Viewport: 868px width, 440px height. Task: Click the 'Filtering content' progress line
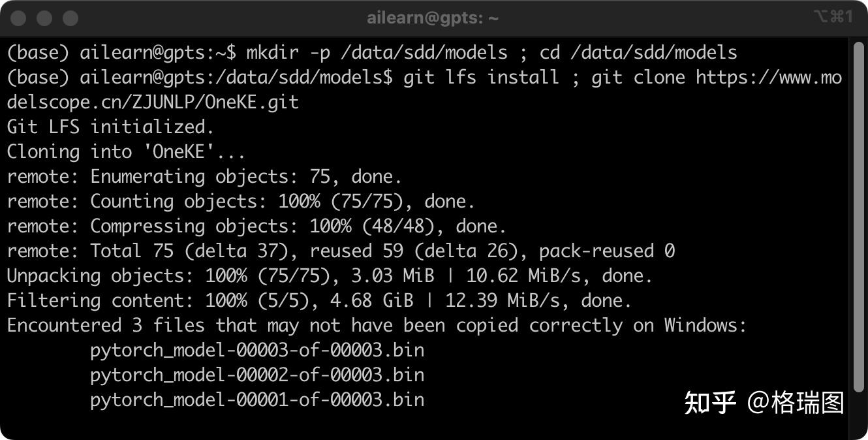click(319, 301)
